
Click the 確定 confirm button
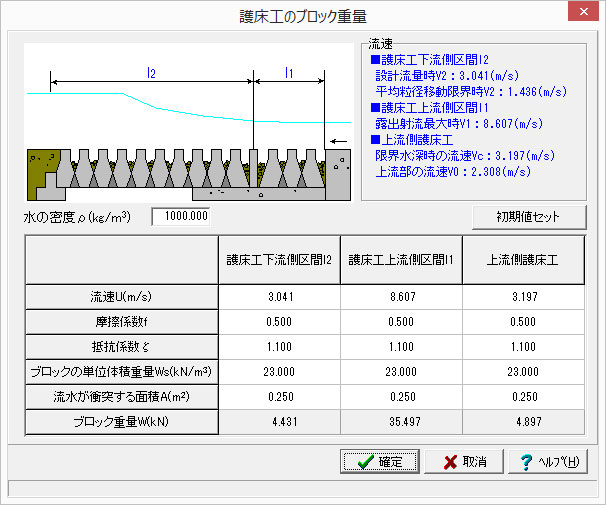click(x=380, y=461)
